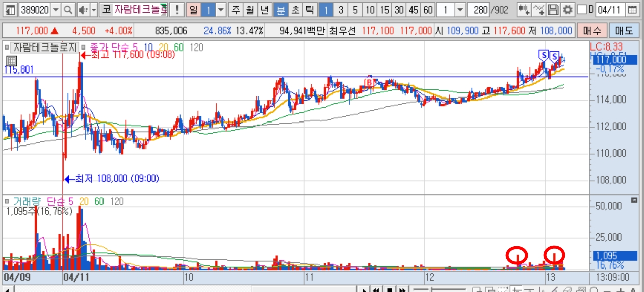Click the 코 market badge
Viewport: 644px width, 292px height.
(x=106, y=9)
